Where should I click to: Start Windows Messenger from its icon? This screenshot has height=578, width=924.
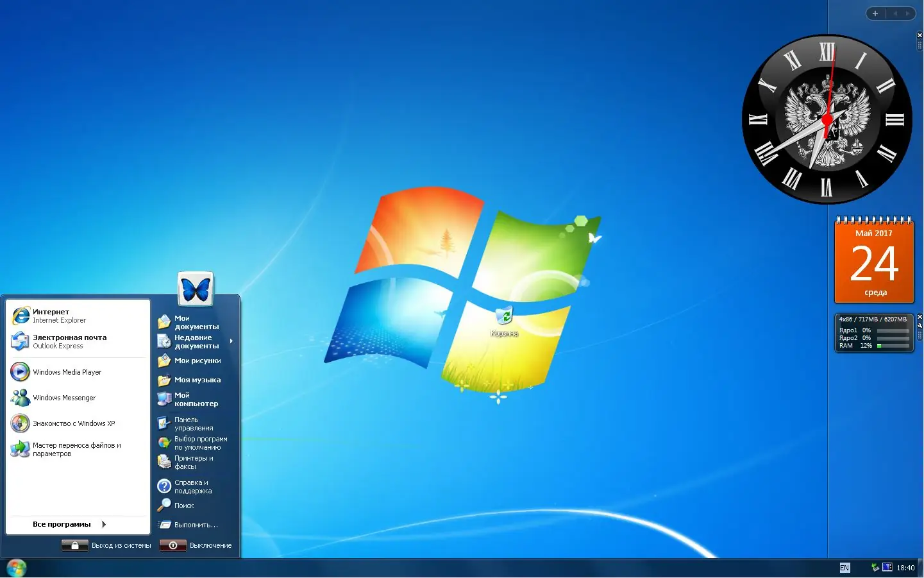tap(21, 398)
